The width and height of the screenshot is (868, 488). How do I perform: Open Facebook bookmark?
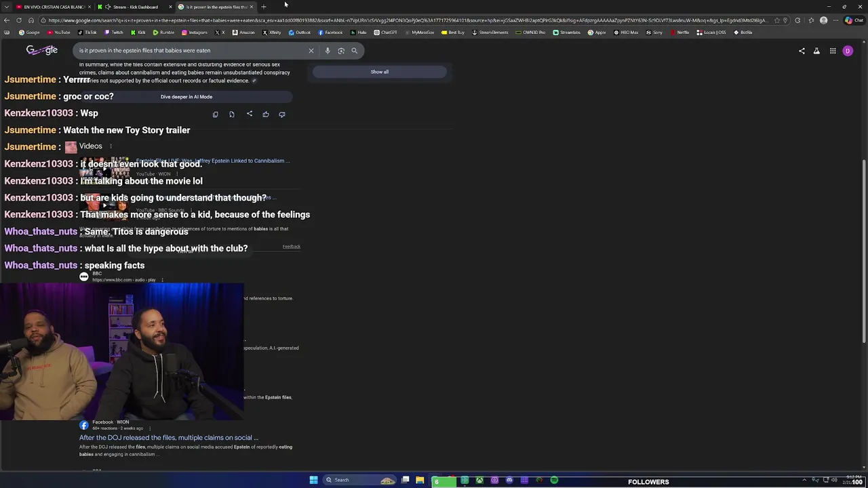pyautogui.click(x=330, y=33)
